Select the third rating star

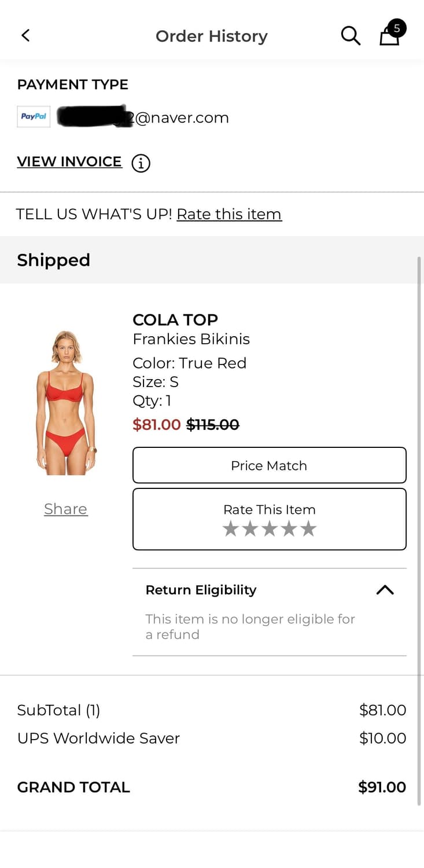pyautogui.click(x=270, y=528)
